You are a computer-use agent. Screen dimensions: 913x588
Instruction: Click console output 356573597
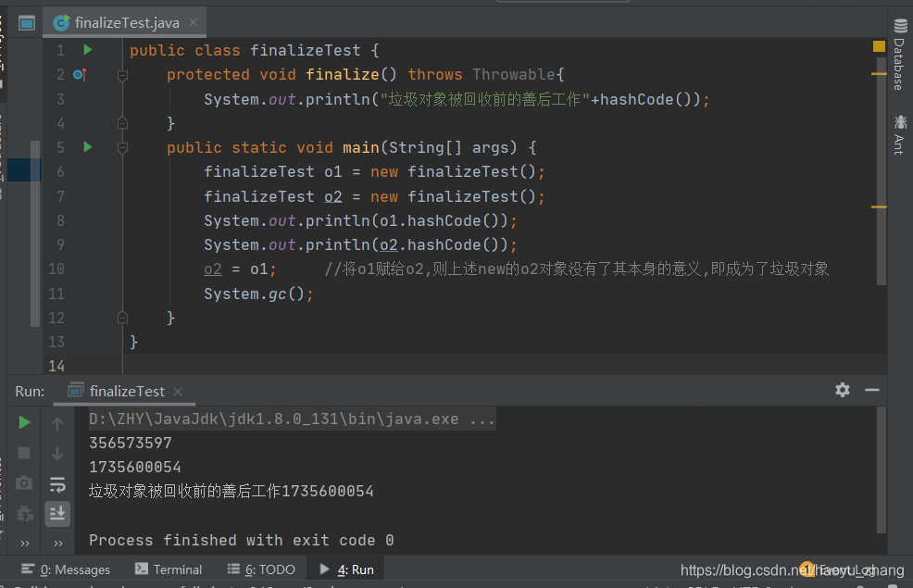click(131, 443)
